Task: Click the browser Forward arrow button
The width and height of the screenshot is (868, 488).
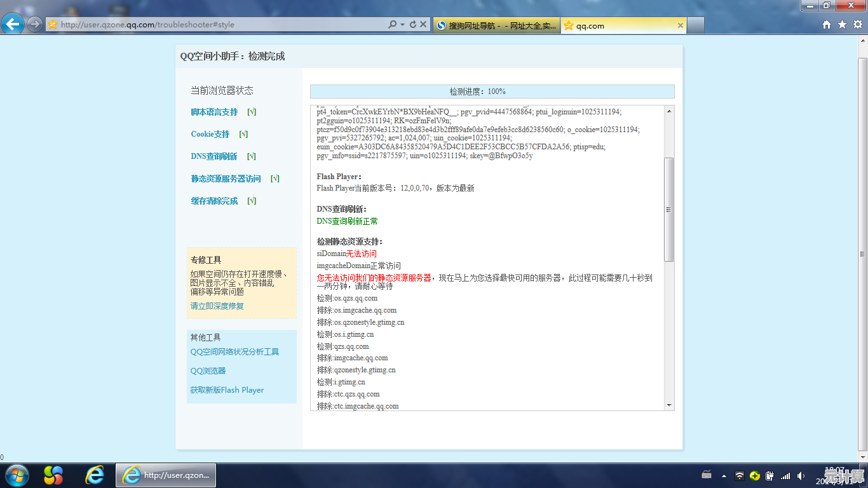Action: pos(35,24)
